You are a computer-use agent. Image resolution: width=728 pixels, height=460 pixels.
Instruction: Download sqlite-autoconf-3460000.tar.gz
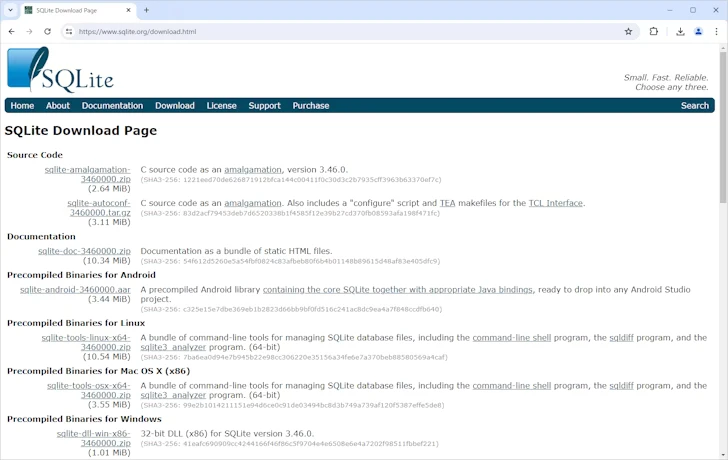point(99,208)
